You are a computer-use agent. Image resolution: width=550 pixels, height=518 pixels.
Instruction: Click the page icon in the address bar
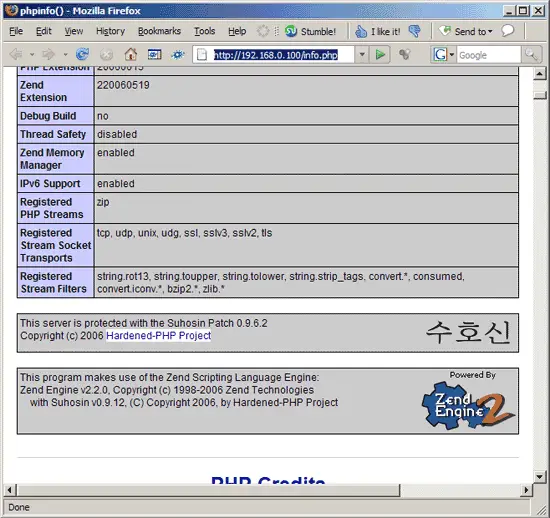coord(202,55)
